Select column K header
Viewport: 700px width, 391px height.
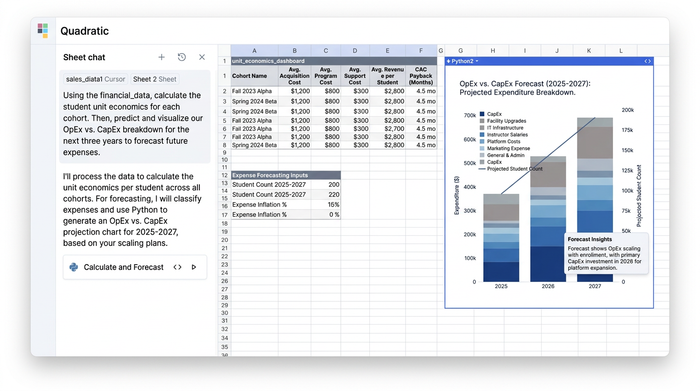[x=589, y=50]
